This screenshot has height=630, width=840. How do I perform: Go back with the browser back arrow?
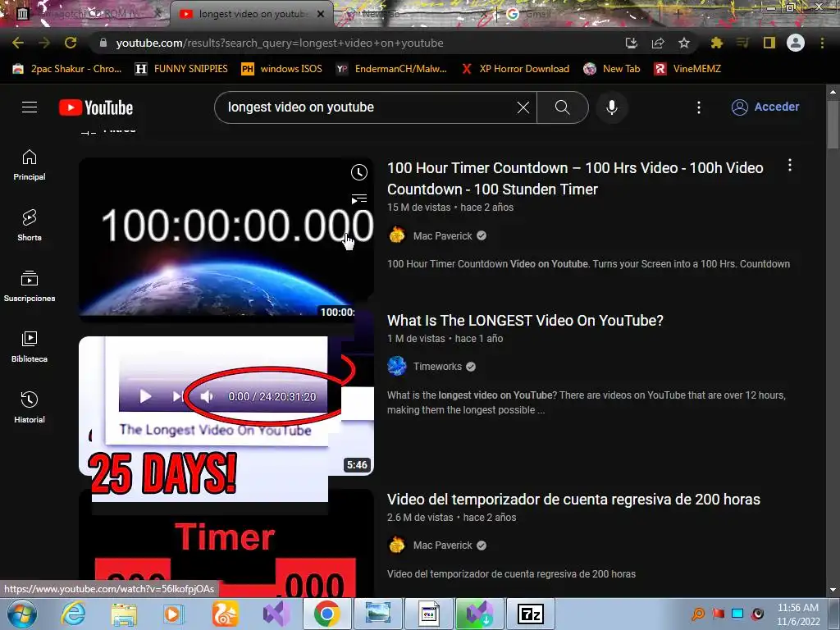18,43
